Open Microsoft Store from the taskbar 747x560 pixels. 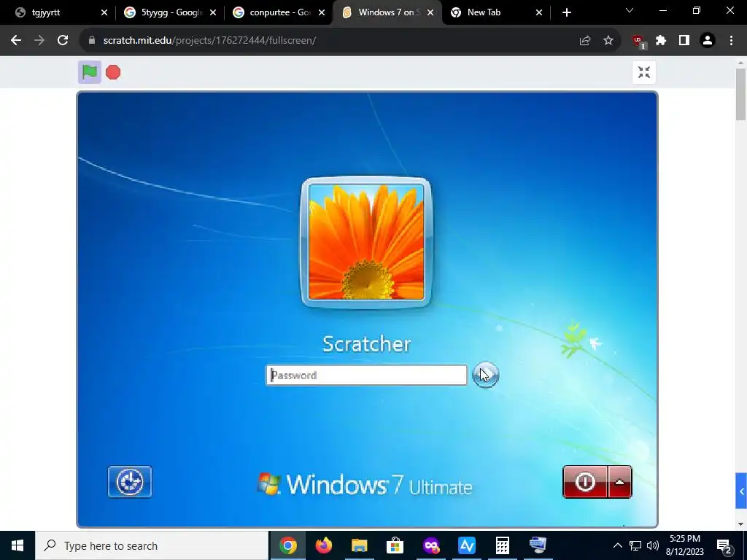(395, 545)
